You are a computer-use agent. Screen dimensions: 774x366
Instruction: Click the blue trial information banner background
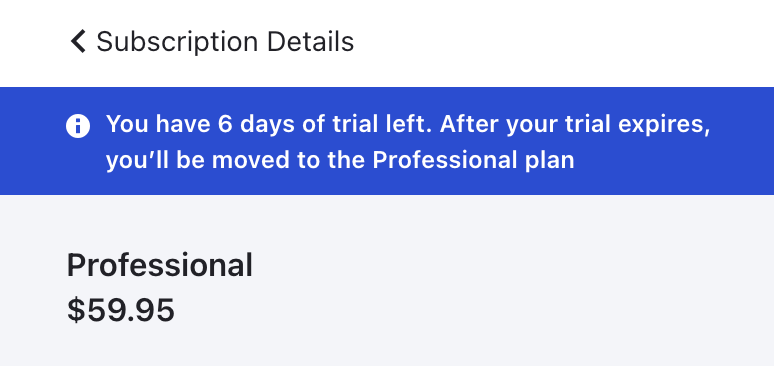(387, 141)
